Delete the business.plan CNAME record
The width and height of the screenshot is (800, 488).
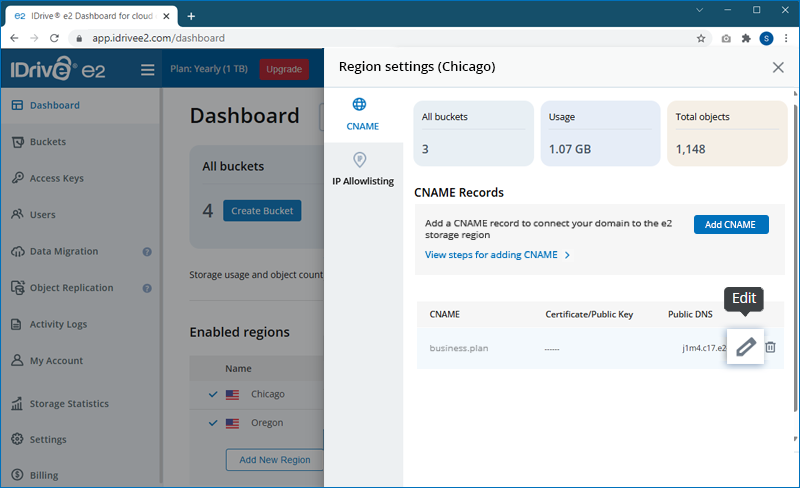click(770, 347)
